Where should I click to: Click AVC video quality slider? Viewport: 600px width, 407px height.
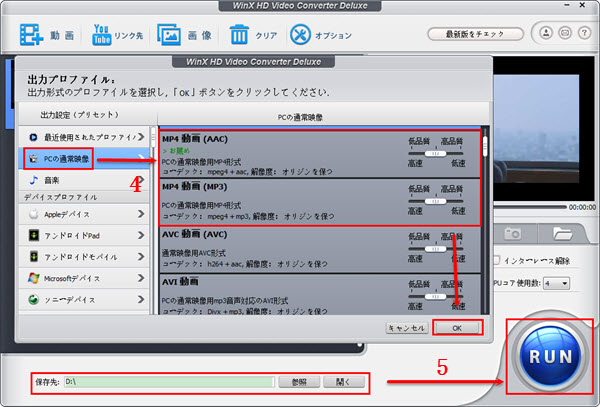coord(435,249)
